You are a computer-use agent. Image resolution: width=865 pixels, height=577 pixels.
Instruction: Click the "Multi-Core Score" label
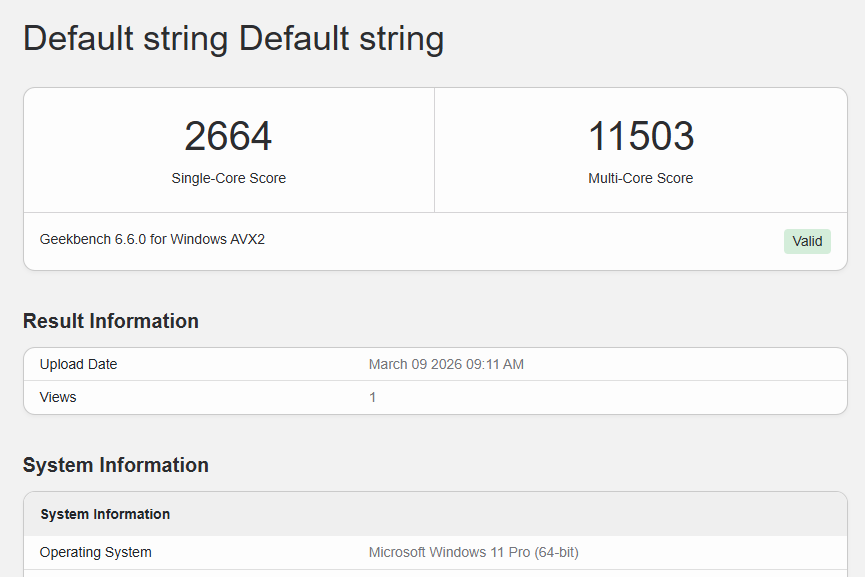pyautogui.click(x=640, y=178)
